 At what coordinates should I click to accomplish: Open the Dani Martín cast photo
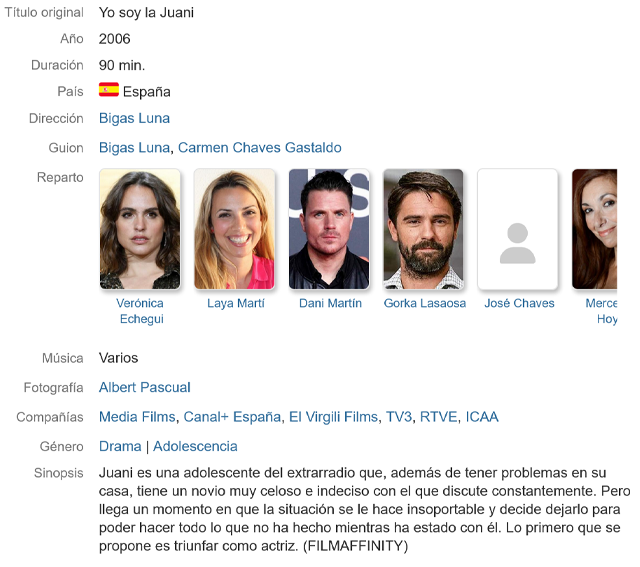(x=329, y=229)
